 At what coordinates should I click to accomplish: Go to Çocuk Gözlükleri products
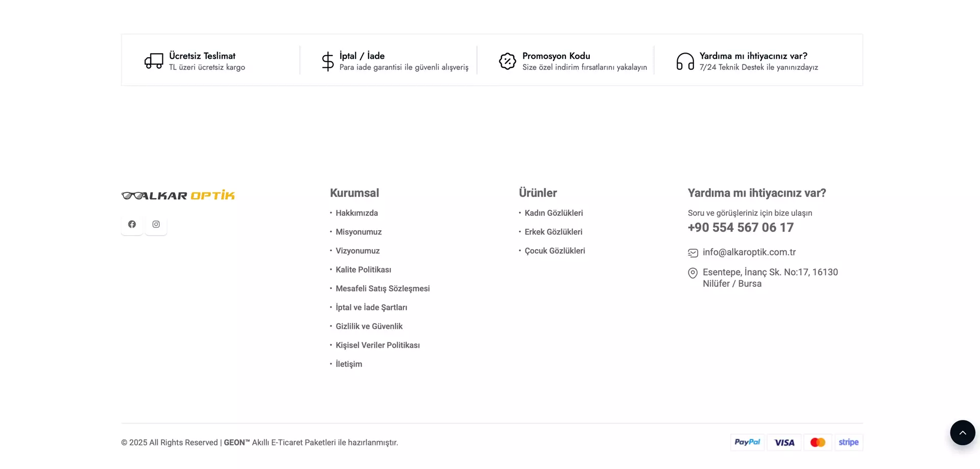(555, 251)
